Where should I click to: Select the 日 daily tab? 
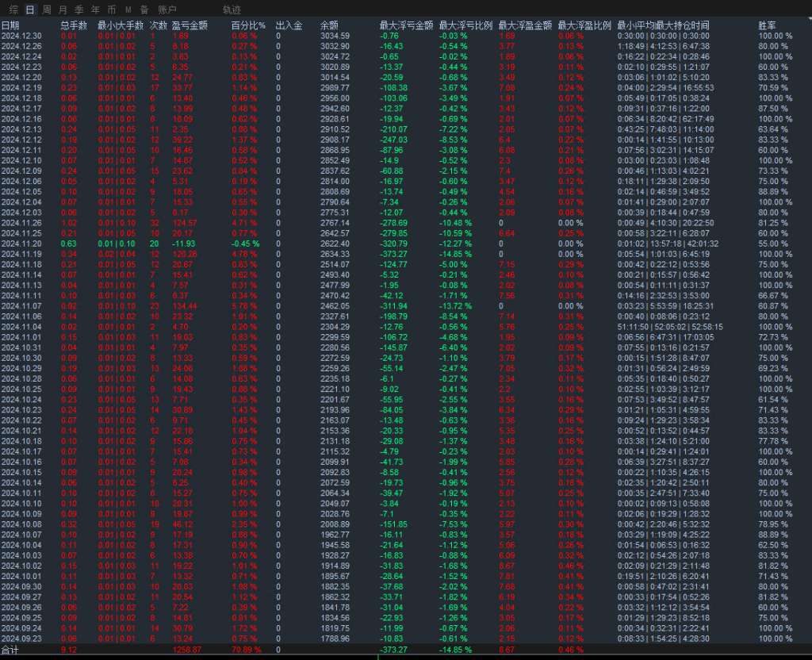click(30, 10)
